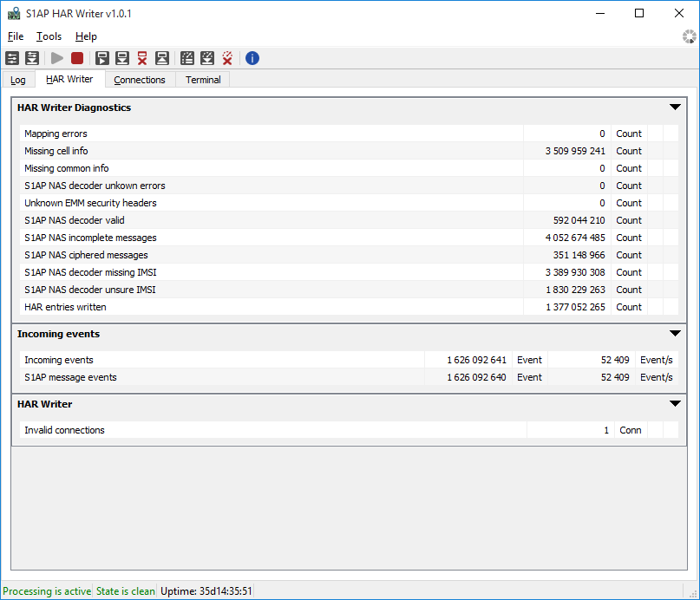
Task: Click the red clear diagnostics gauge icon
Action: coord(227,58)
